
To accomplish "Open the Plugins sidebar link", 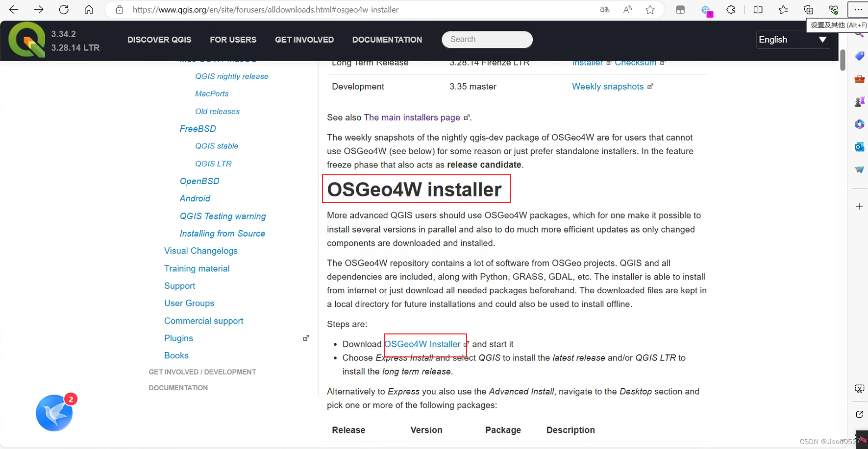I will pyautogui.click(x=178, y=338).
